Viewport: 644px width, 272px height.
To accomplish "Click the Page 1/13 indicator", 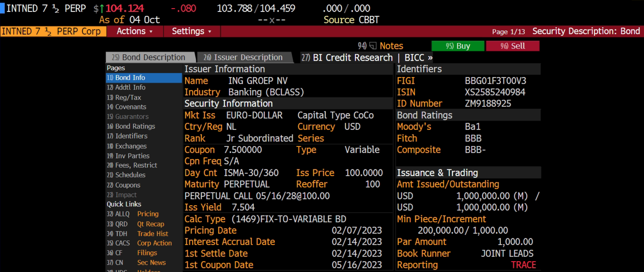I will click(508, 32).
